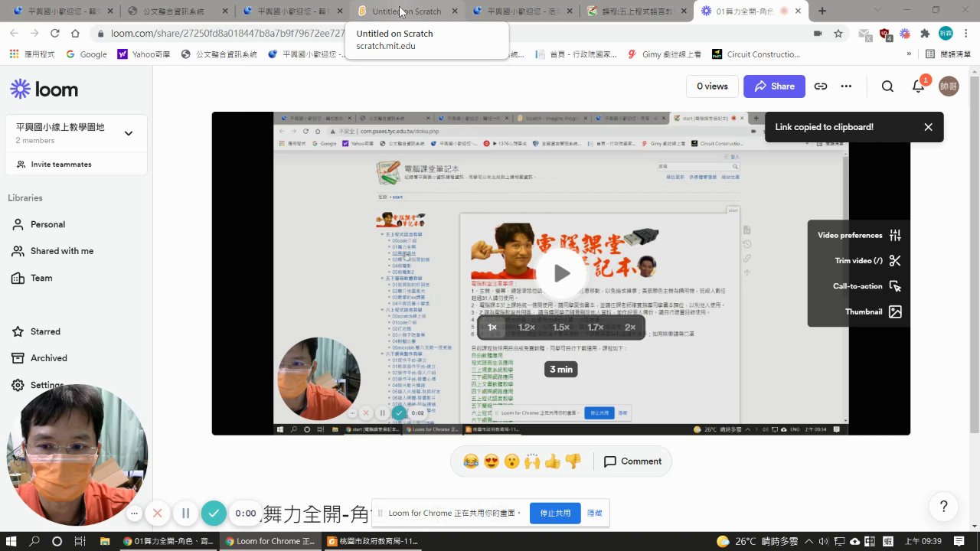Reload the page
Screen dimensions: 980x551
tap(54, 34)
